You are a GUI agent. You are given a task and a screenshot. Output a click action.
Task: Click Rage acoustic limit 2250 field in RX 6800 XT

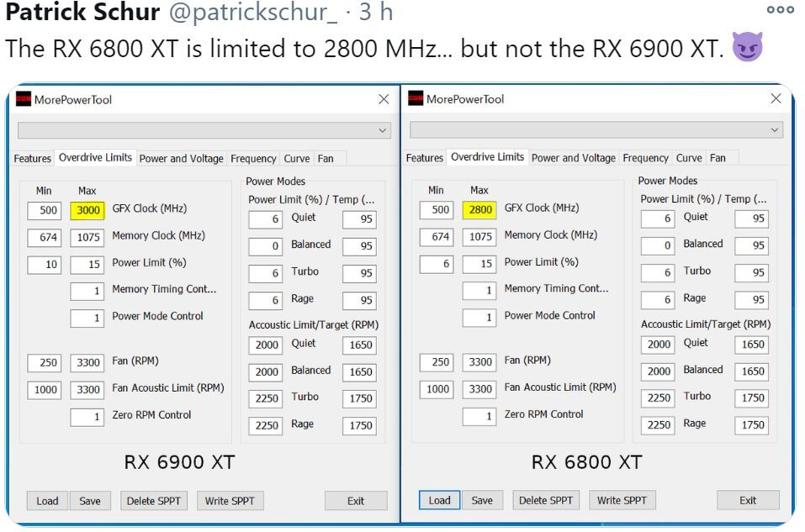pyautogui.click(x=658, y=424)
